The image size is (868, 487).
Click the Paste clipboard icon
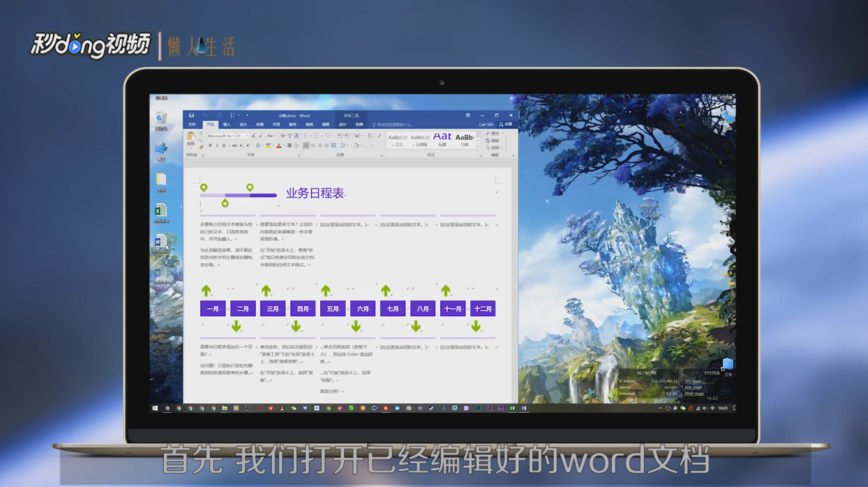[x=191, y=136]
